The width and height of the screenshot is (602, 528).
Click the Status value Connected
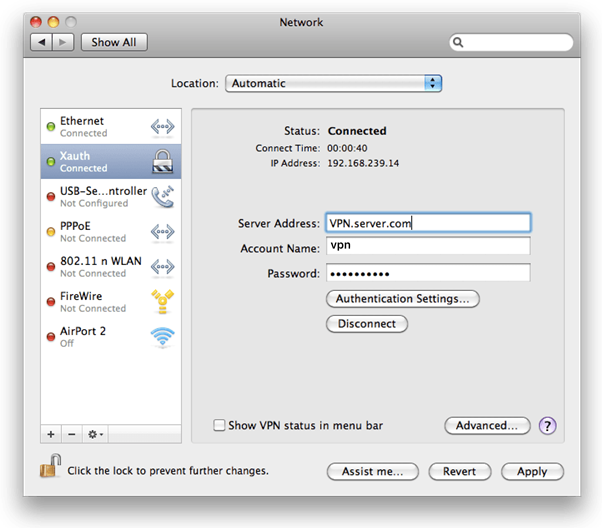click(x=357, y=131)
